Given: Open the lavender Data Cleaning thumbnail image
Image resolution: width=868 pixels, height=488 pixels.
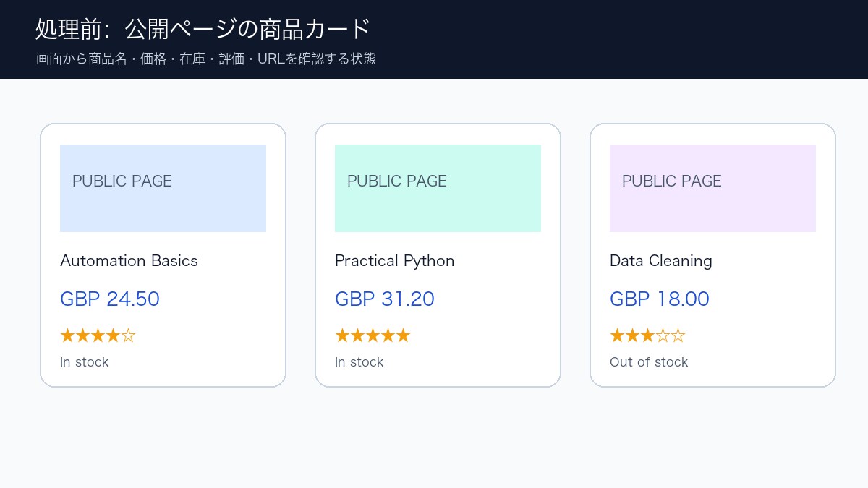Looking at the screenshot, I should [712, 188].
